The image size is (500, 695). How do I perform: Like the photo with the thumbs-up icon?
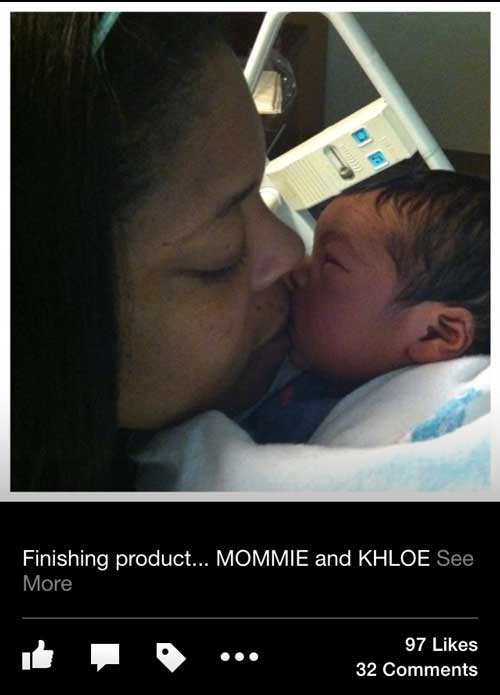[x=38, y=655]
